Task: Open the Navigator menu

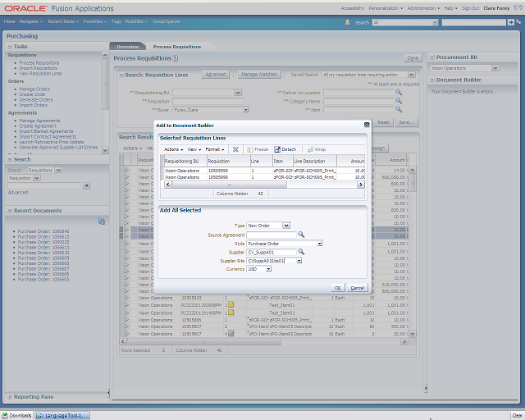Action: [31, 21]
